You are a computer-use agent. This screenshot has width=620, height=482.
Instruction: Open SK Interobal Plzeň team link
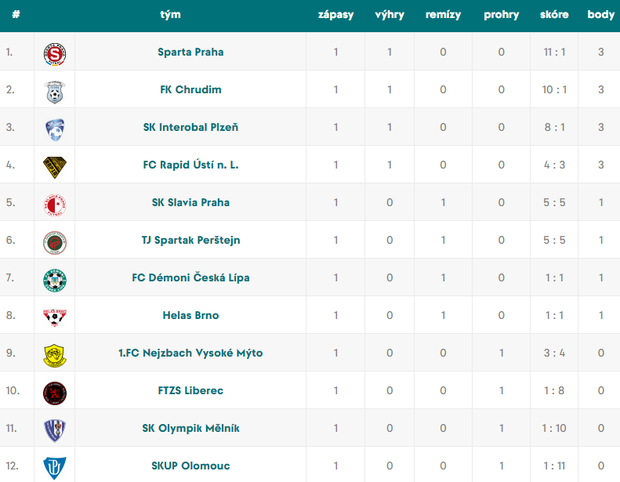click(x=191, y=127)
